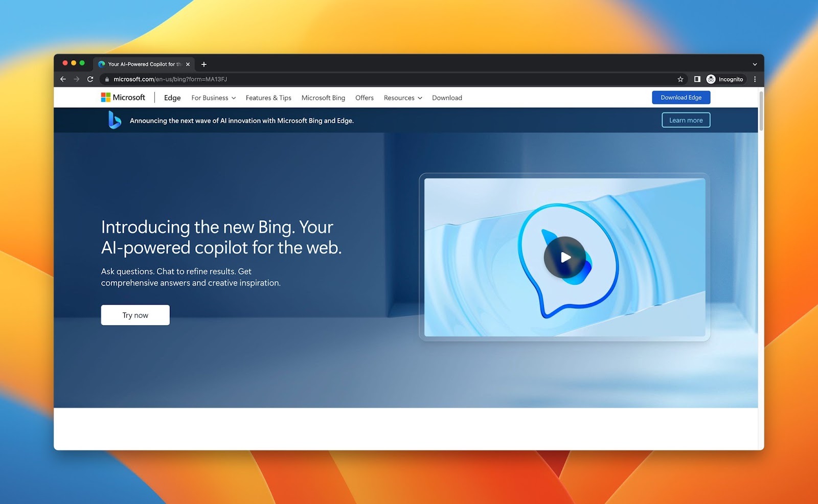Click the Bing logo in the announcement banner
Image resolution: width=818 pixels, height=504 pixels.
coord(115,120)
